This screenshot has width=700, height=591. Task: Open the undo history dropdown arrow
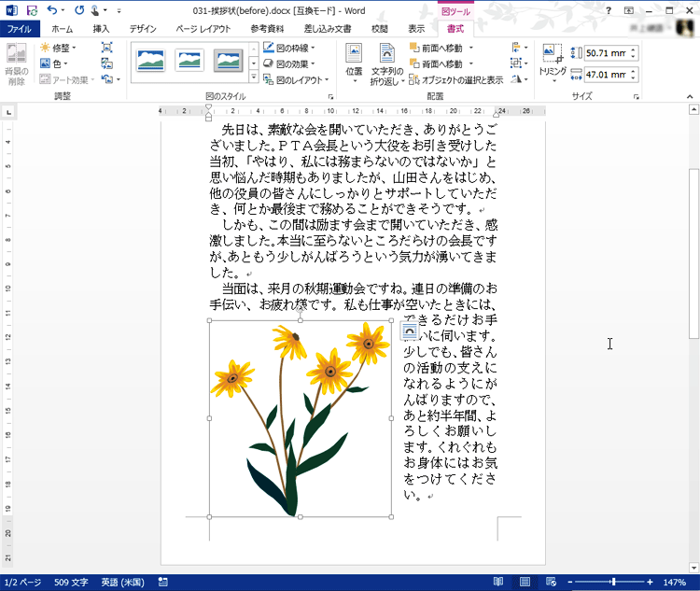point(63,10)
